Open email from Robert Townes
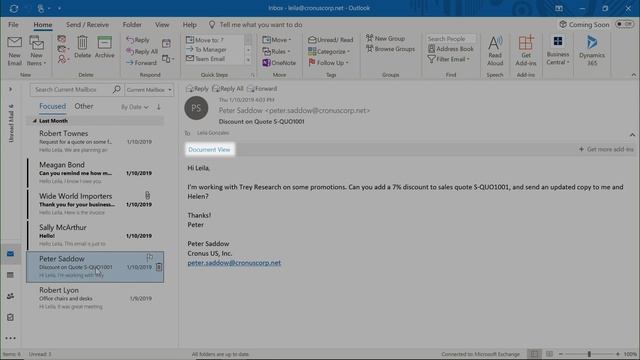Screen dimensions: 640x360 click(96, 141)
